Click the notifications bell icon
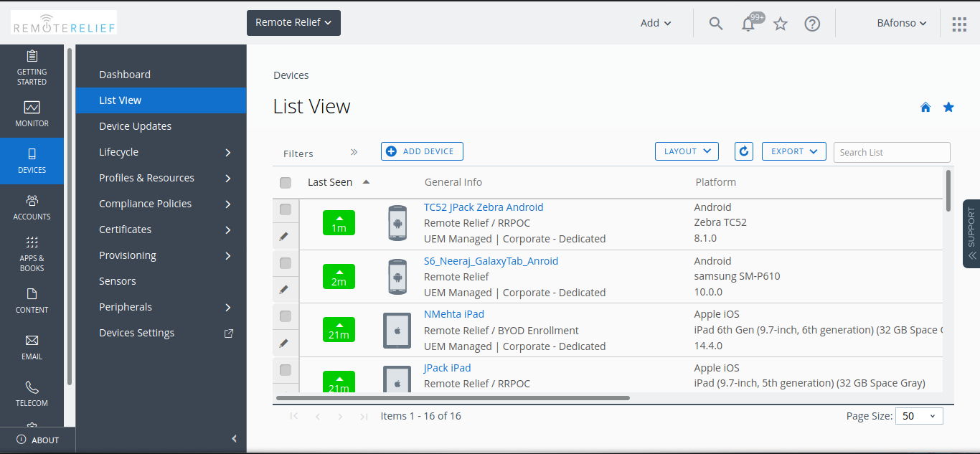 pyautogui.click(x=748, y=24)
